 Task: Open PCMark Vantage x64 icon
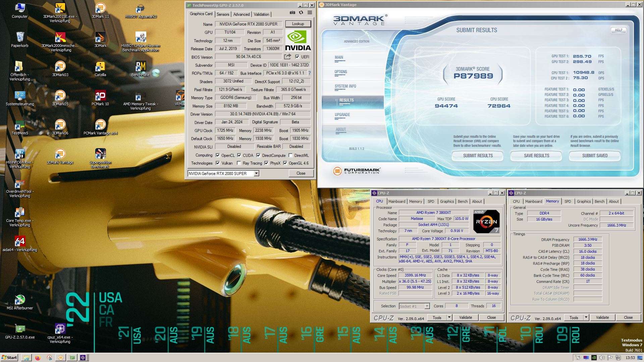[100, 127]
